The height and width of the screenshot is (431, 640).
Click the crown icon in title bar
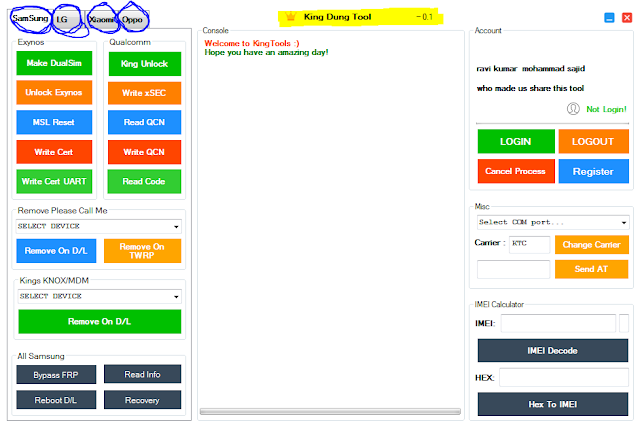pos(290,17)
